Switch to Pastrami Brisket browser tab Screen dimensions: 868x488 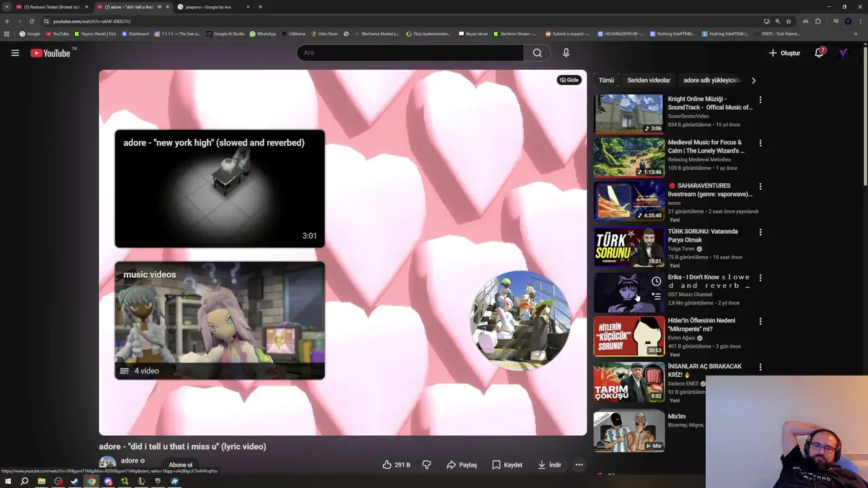click(52, 7)
